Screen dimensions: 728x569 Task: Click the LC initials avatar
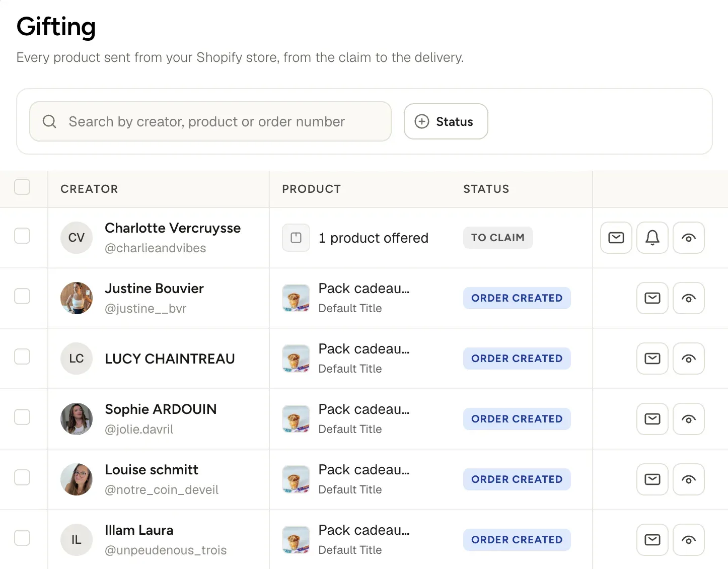77,359
